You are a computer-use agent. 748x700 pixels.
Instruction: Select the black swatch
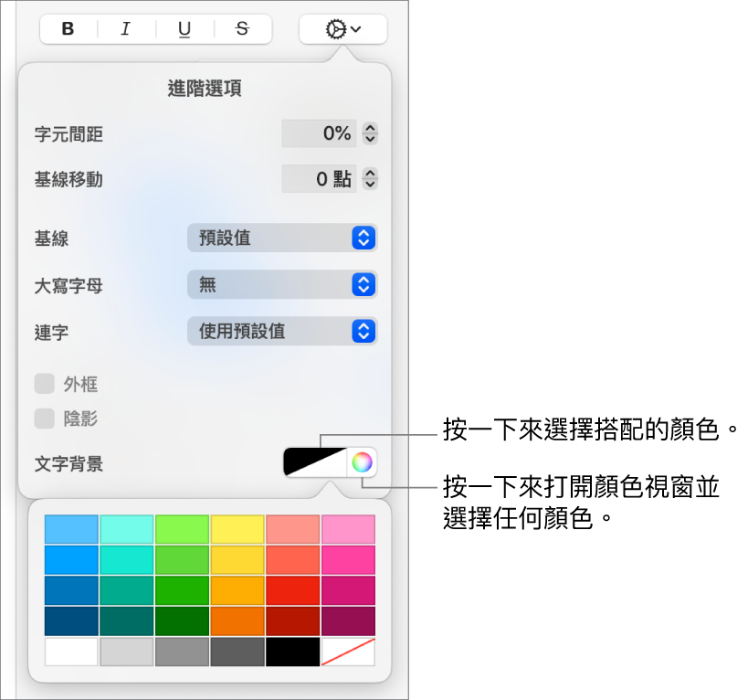[x=293, y=652]
